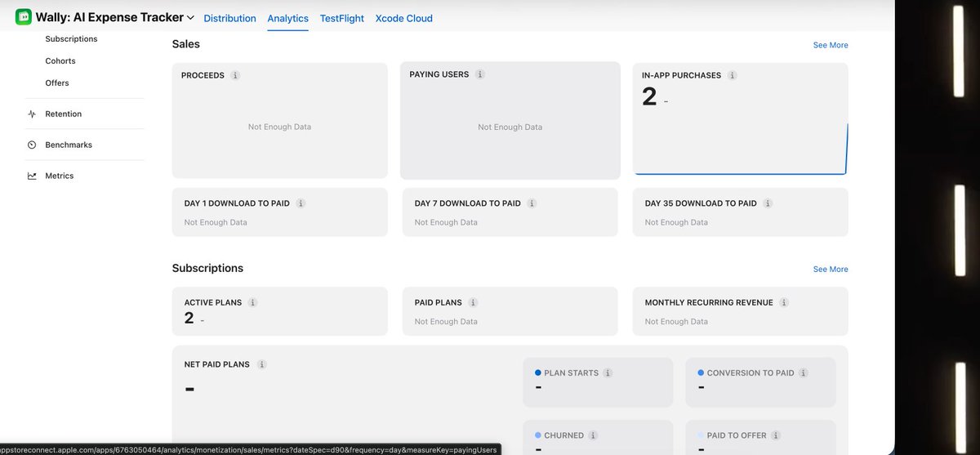Click the Active Plans value 2
Viewport: 980px width, 455px height.
coord(189,319)
